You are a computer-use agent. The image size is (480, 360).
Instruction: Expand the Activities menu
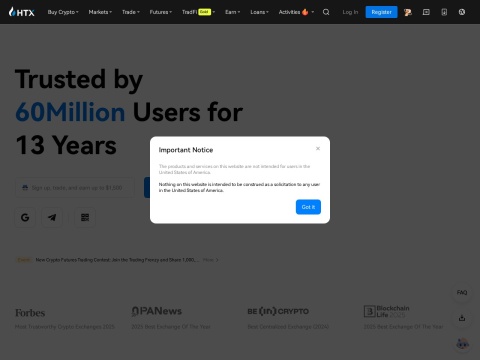[296, 12]
